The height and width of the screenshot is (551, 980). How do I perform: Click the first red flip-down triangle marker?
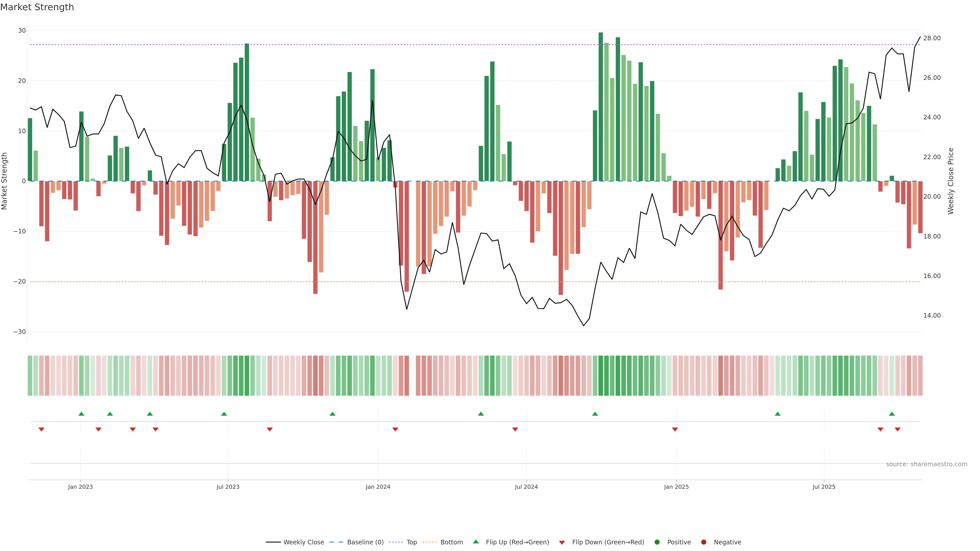41,429
